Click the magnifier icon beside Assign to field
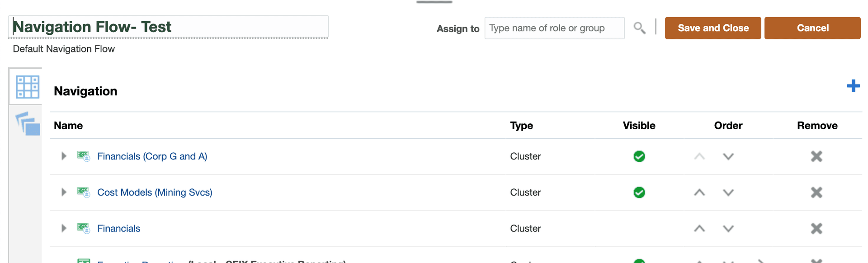 (639, 28)
